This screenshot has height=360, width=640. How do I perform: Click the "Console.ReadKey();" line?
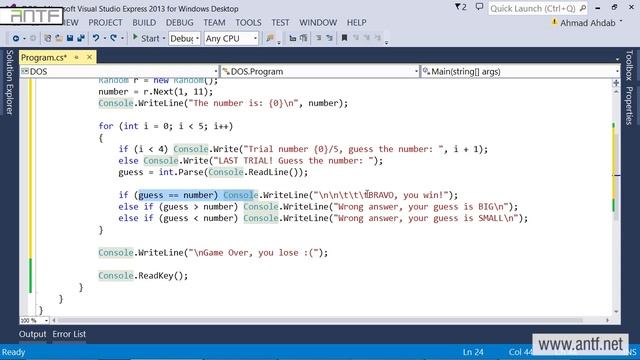click(x=143, y=276)
